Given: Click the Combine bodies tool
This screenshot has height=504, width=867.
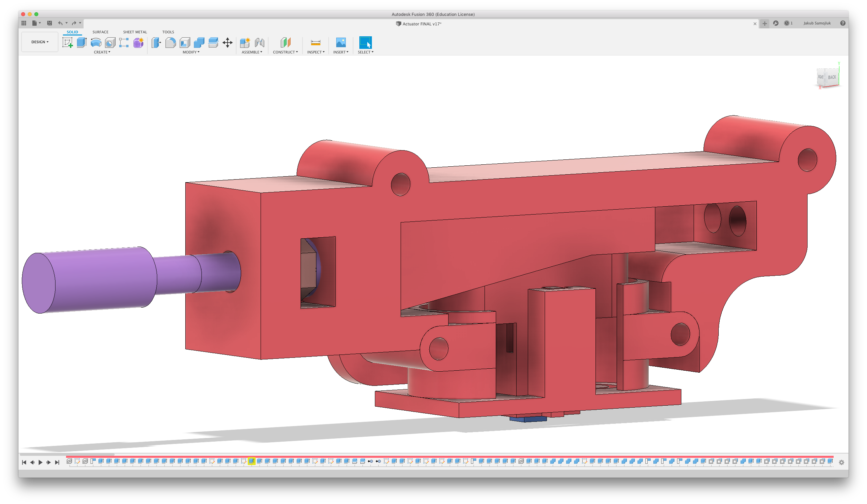Looking at the screenshot, I should (199, 43).
